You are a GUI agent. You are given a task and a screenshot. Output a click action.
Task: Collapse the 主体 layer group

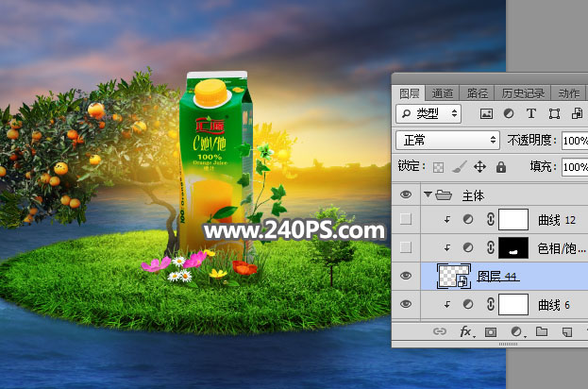[x=427, y=194]
